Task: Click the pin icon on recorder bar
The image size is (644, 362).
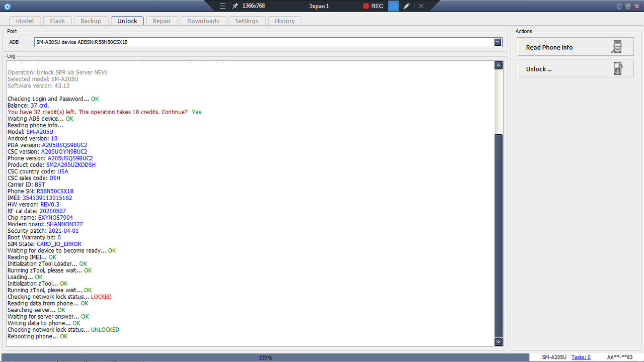Action: pos(235,6)
